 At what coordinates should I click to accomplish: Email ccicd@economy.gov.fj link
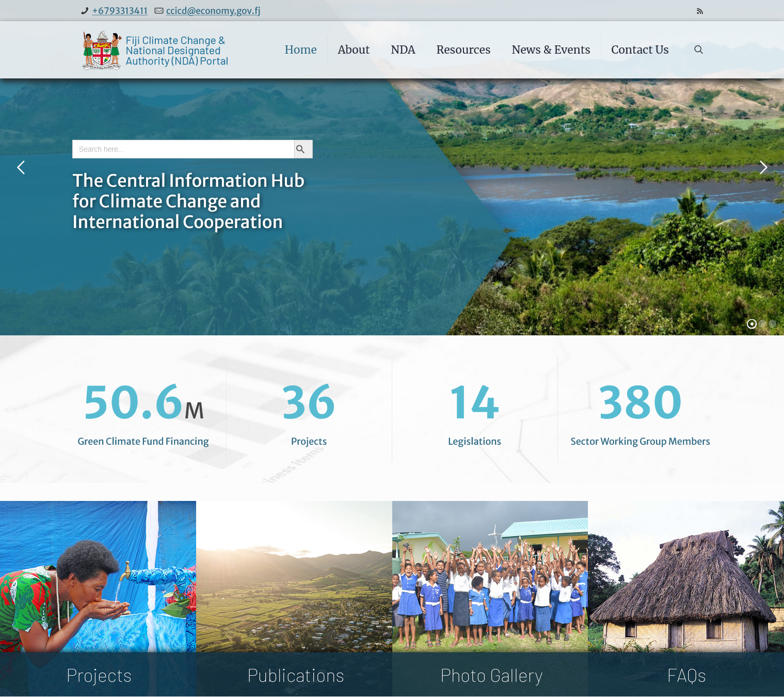[213, 11]
